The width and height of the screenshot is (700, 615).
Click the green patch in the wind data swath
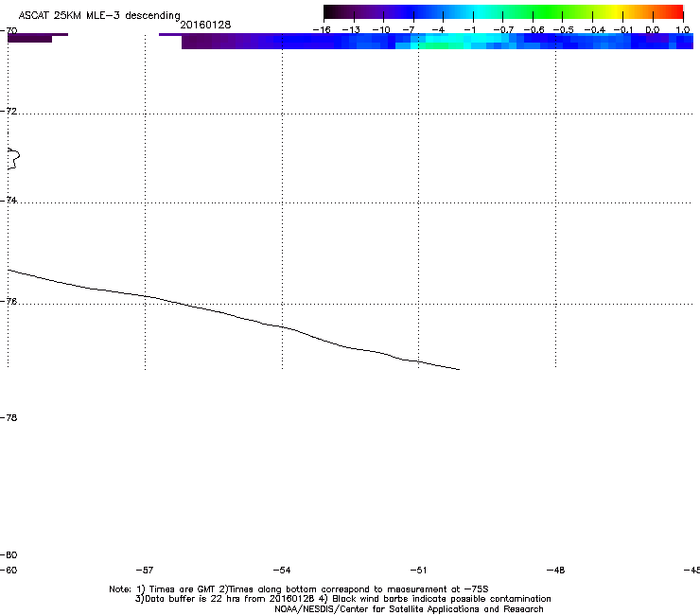[437, 45]
